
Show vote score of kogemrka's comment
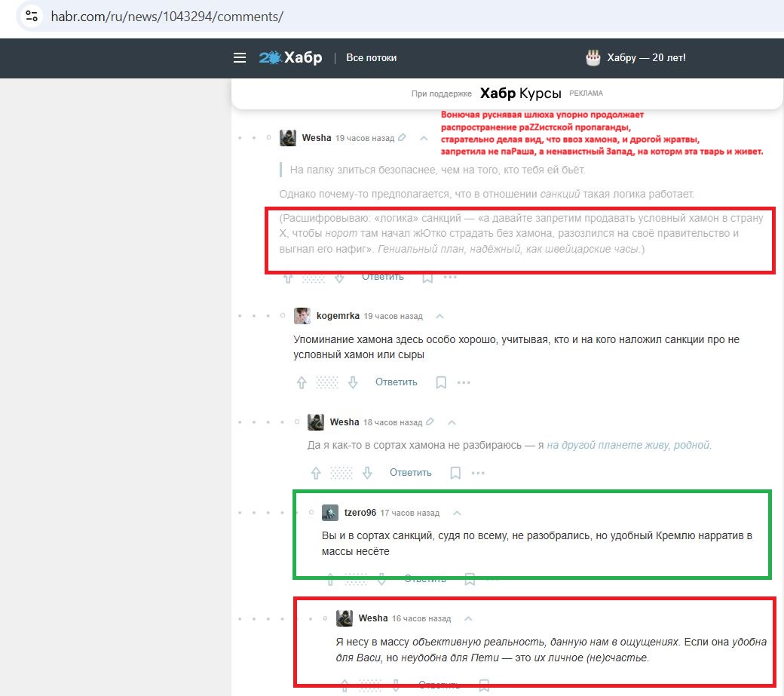[x=327, y=382]
